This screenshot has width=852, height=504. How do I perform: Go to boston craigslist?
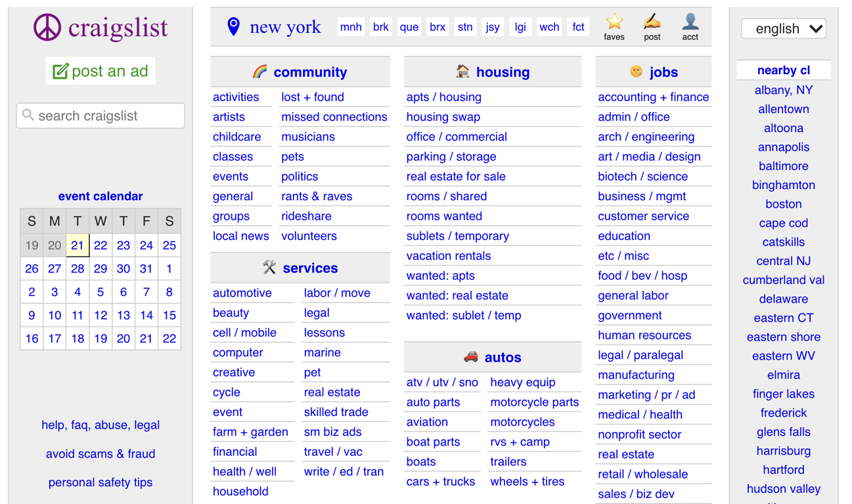(783, 204)
